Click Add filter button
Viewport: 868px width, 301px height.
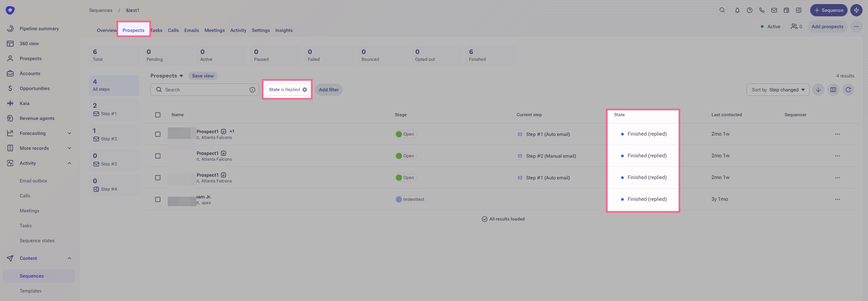pos(329,90)
